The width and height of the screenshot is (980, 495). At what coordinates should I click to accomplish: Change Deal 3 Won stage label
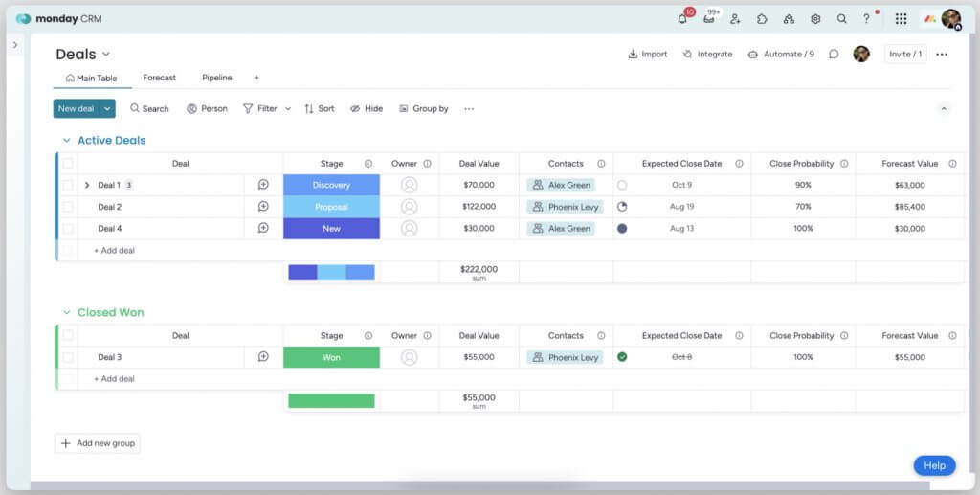(331, 357)
